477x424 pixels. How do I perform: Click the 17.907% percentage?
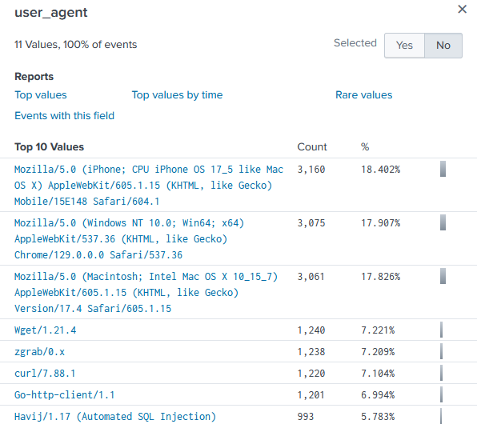click(380, 223)
